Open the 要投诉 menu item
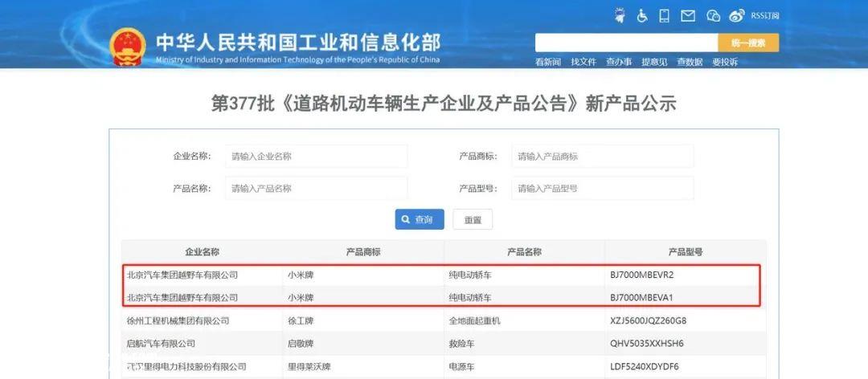The image size is (868, 379). 725,62
